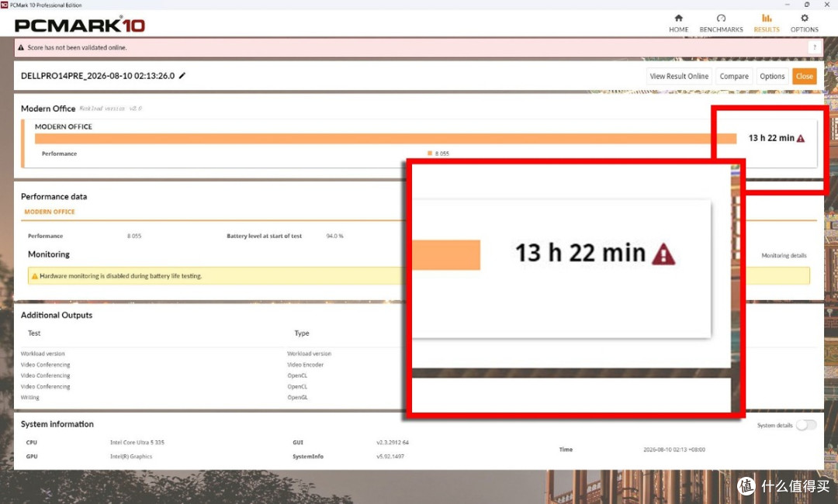Click the 'Score has not been validated online' message
The image size is (838, 504).
[x=77, y=47]
